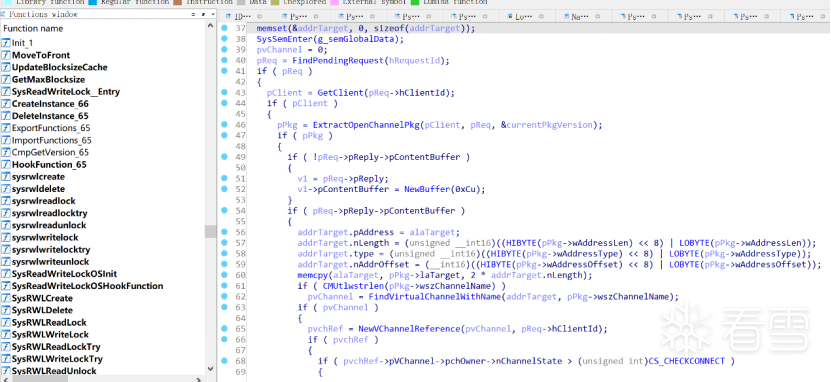Click the function icon for CreateInstance_66
This screenshot has width=831, height=382.
click(x=6, y=104)
